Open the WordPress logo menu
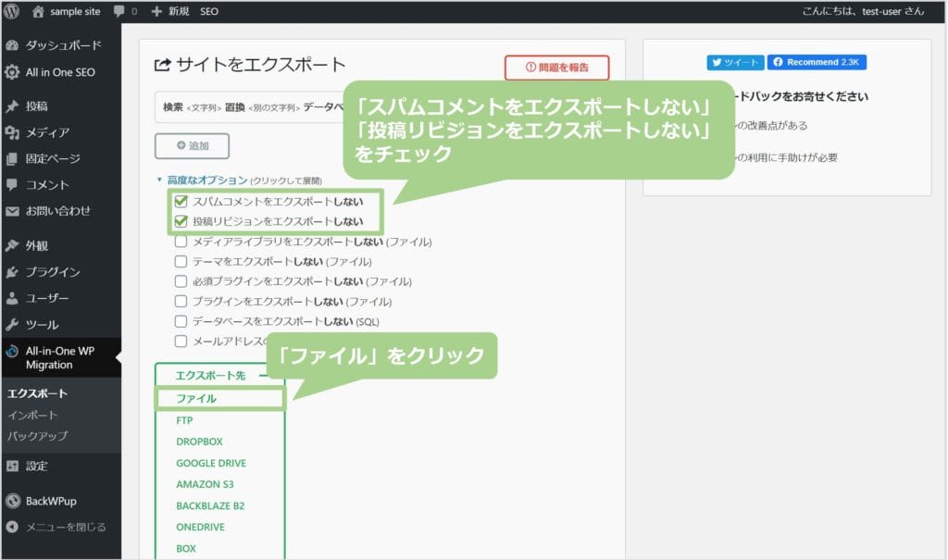This screenshot has width=948, height=560. pyautogui.click(x=11, y=12)
